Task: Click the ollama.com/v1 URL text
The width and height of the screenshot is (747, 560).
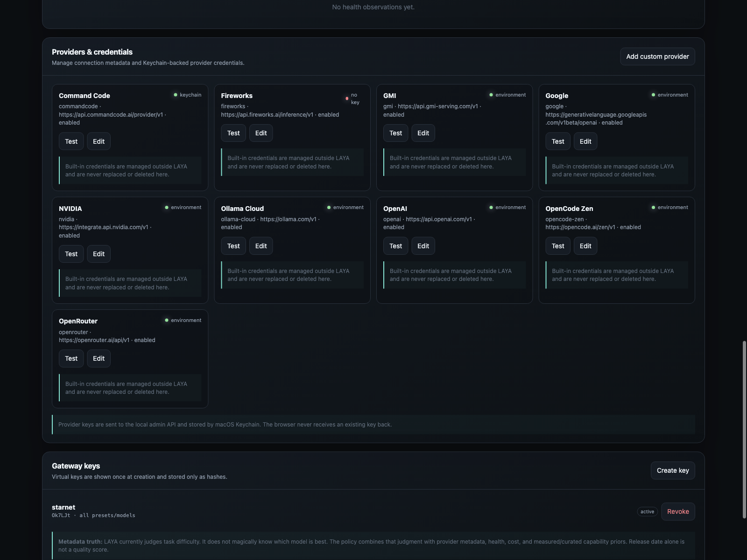Action: (288, 219)
